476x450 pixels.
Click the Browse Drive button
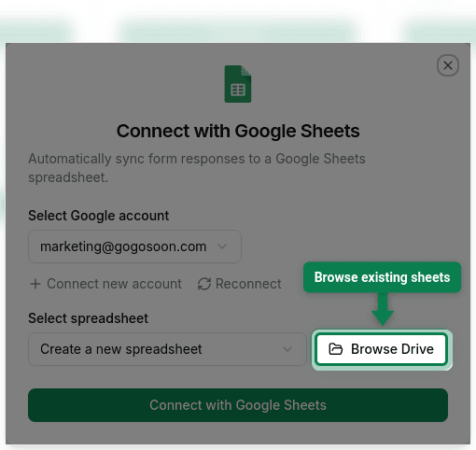382,349
